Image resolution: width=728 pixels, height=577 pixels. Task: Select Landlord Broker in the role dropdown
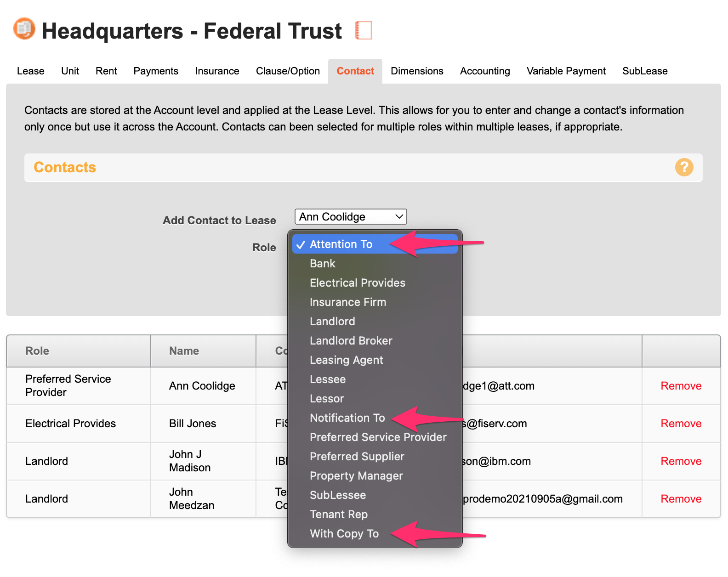pyautogui.click(x=351, y=341)
